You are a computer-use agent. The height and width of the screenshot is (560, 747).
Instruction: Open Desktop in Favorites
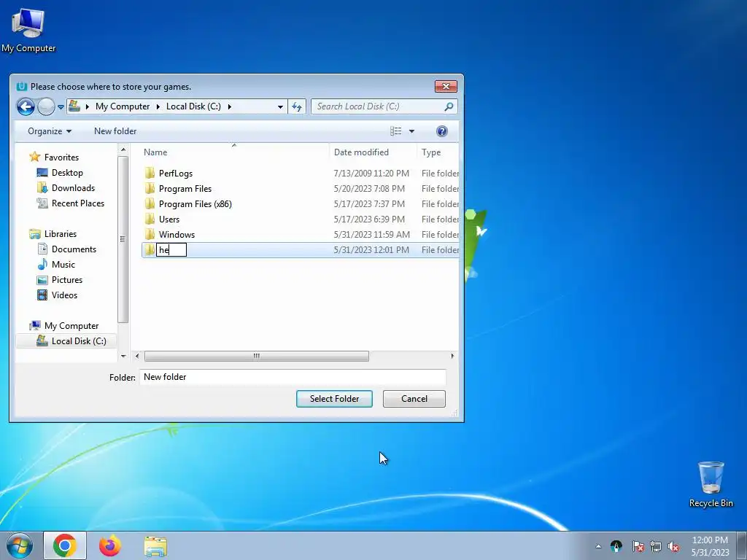67,172
